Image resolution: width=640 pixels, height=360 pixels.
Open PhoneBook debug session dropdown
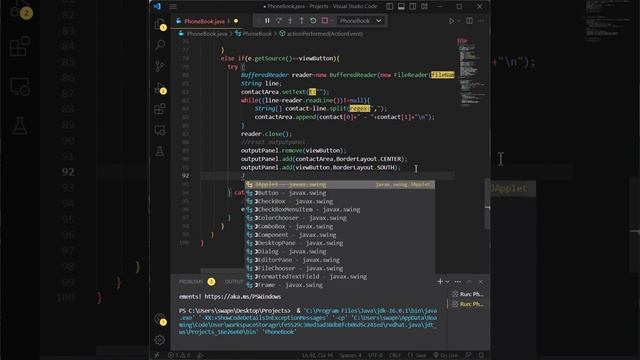pos(361,21)
